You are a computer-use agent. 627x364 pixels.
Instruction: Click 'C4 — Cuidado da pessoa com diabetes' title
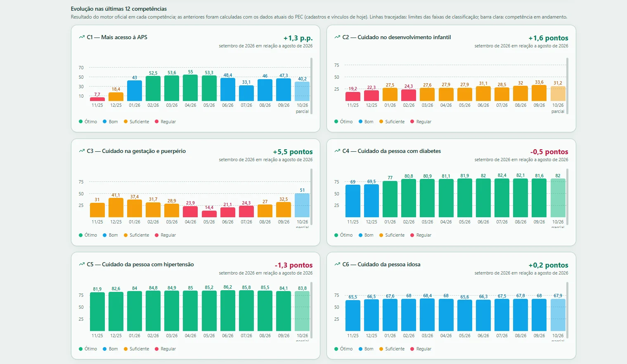392,151
